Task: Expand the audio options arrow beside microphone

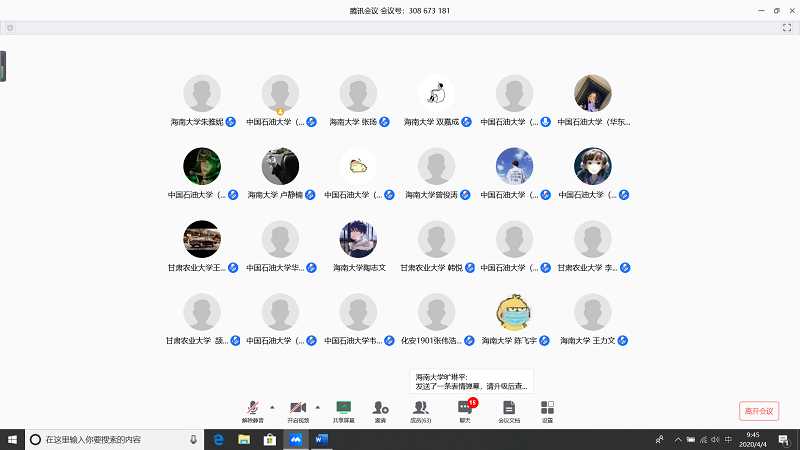Action: point(272,406)
